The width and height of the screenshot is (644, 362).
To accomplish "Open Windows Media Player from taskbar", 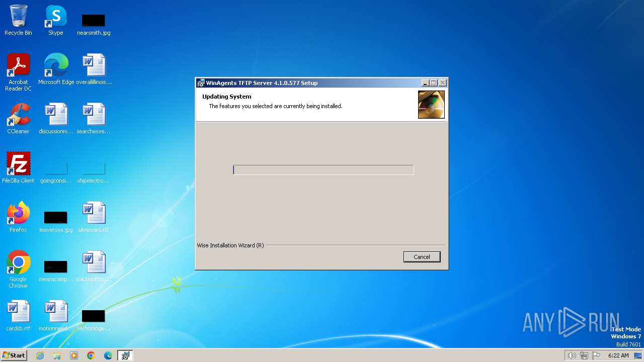I will point(74,355).
